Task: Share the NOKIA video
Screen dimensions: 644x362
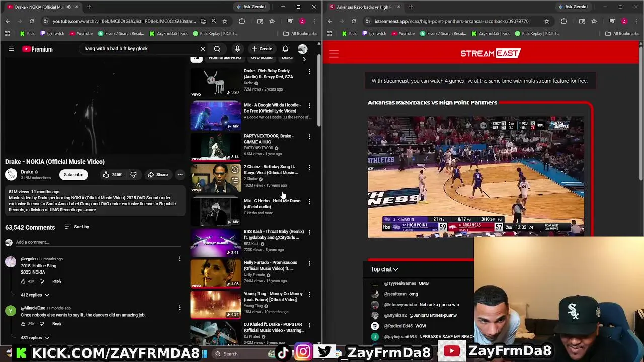Action: (x=157, y=175)
